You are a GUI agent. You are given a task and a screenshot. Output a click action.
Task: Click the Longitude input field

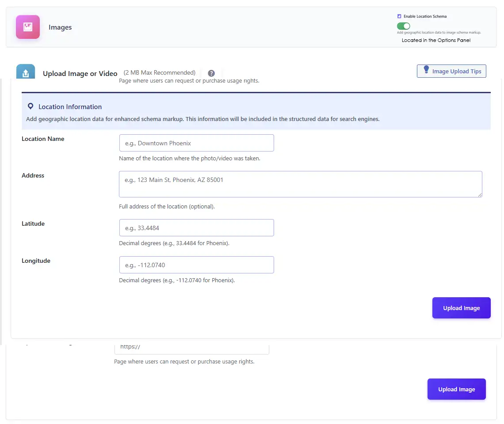point(196,265)
